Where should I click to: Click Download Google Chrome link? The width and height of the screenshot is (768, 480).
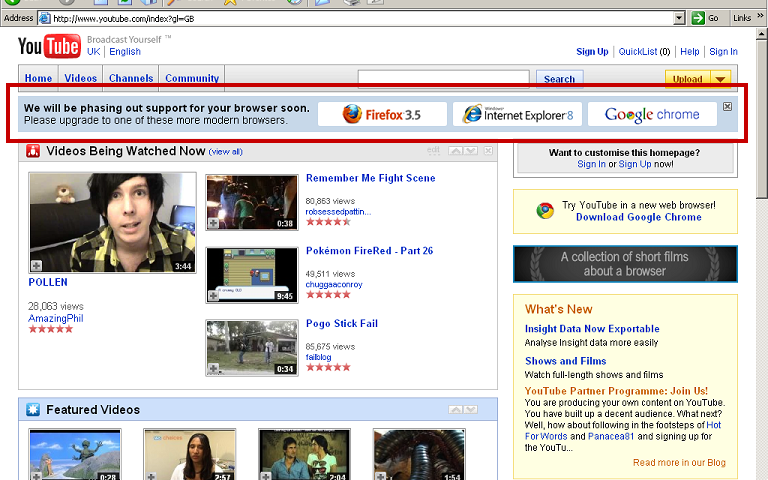639,217
